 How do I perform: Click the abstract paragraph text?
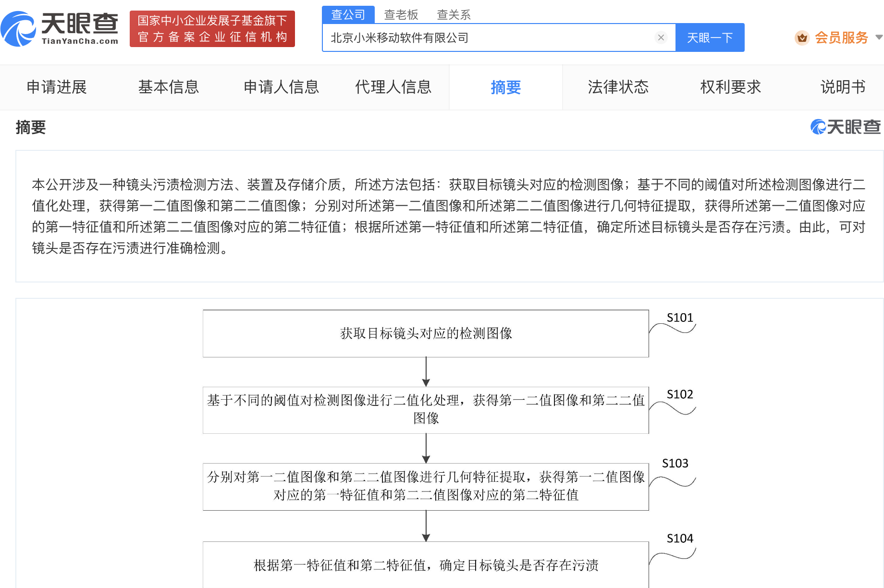click(449, 216)
